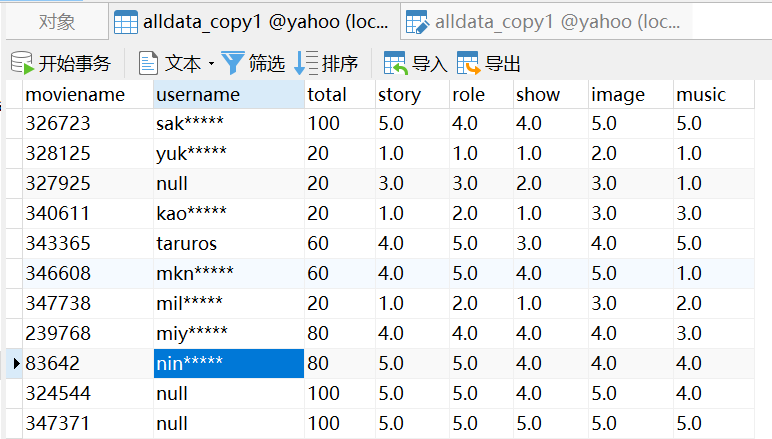Image resolution: width=772 pixels, height=439 pixels.
Task: Click the 排序 sort label
Action: click(340, 63)
